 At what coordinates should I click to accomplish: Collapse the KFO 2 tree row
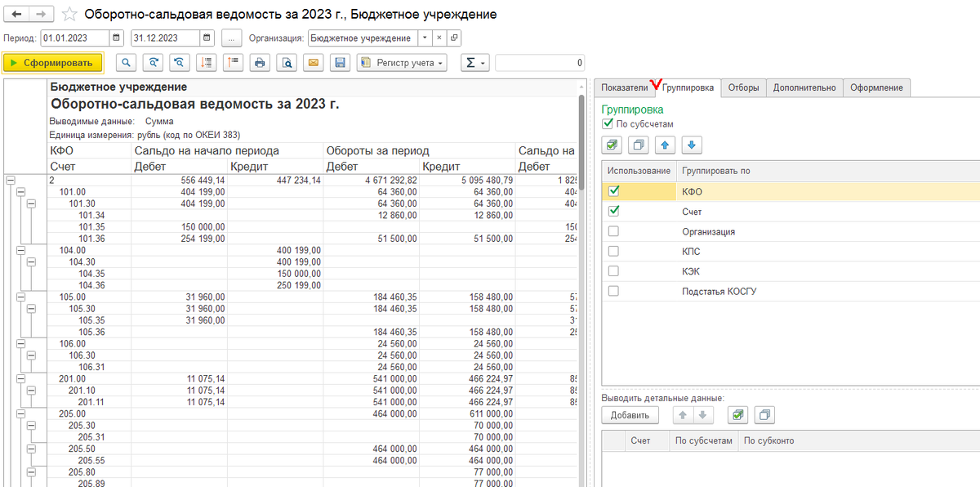tap(10, 180)
